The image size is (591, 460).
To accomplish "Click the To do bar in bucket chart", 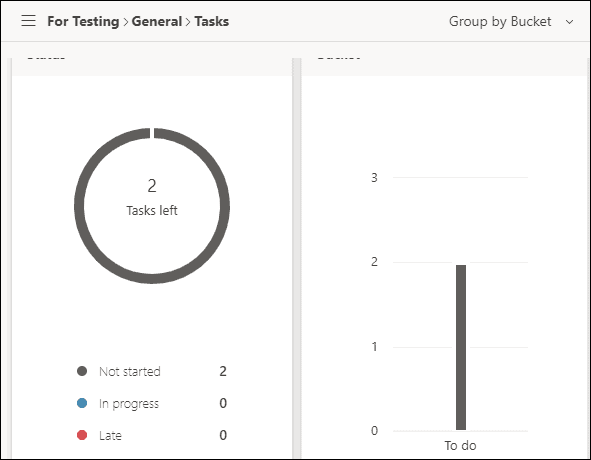I will 461,347.
